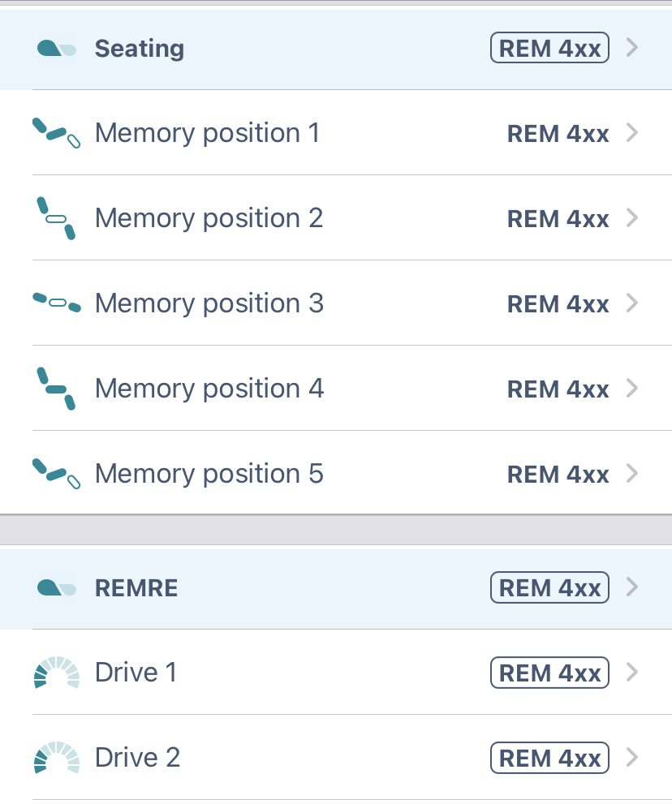Expand Memory position 2 via its chevron
Viewport: 672px width, 804px height.
(x=631, y=217)
